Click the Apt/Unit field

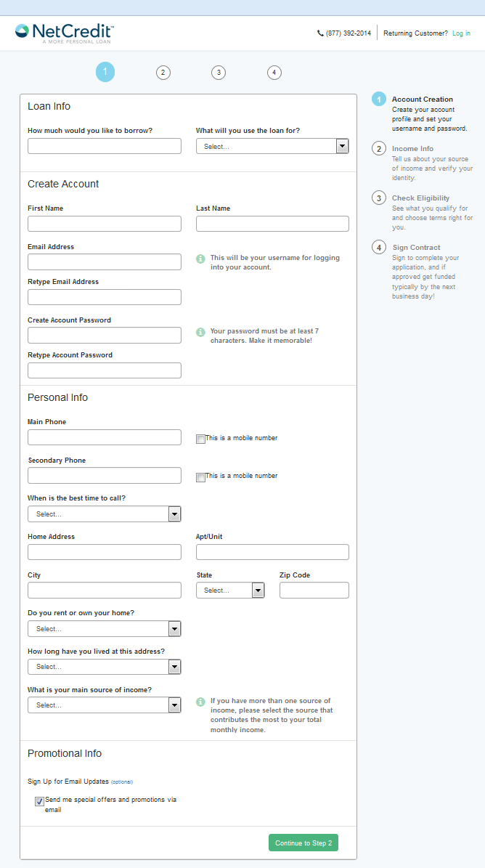(273, 552)
